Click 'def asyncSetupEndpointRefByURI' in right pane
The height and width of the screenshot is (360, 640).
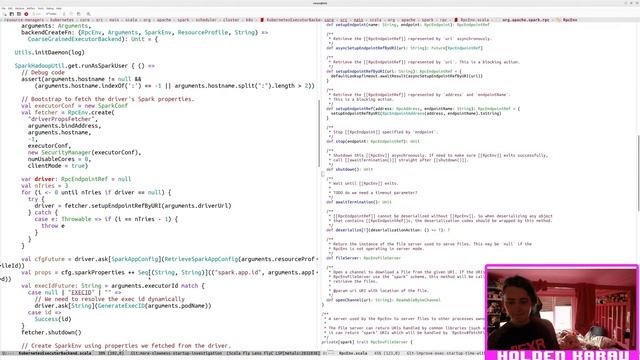pyautogui.click(x=404, y=48)
